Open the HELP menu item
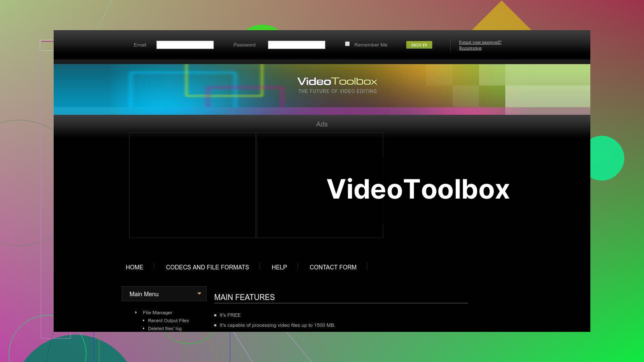This screenshot has height=362, width=644. [x=279, y=267]
